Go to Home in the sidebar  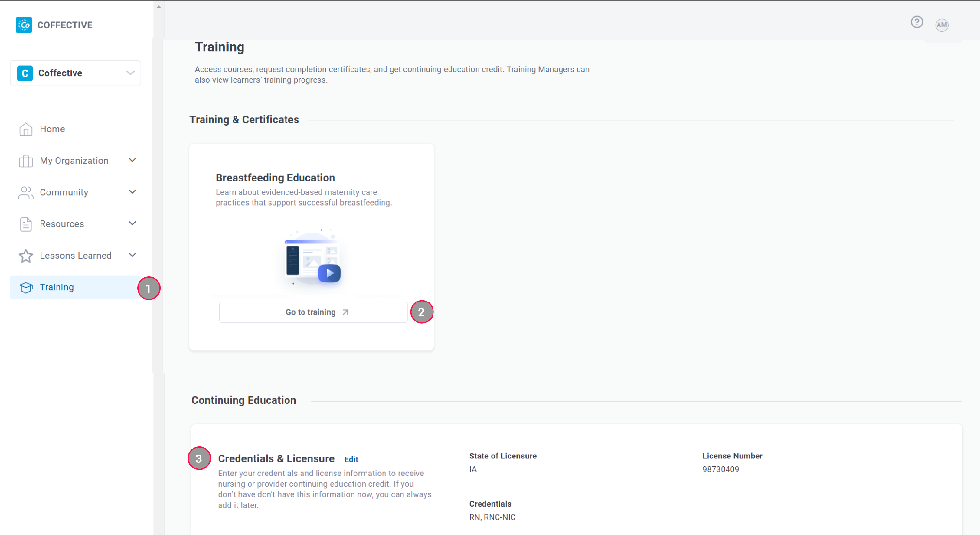53,129
